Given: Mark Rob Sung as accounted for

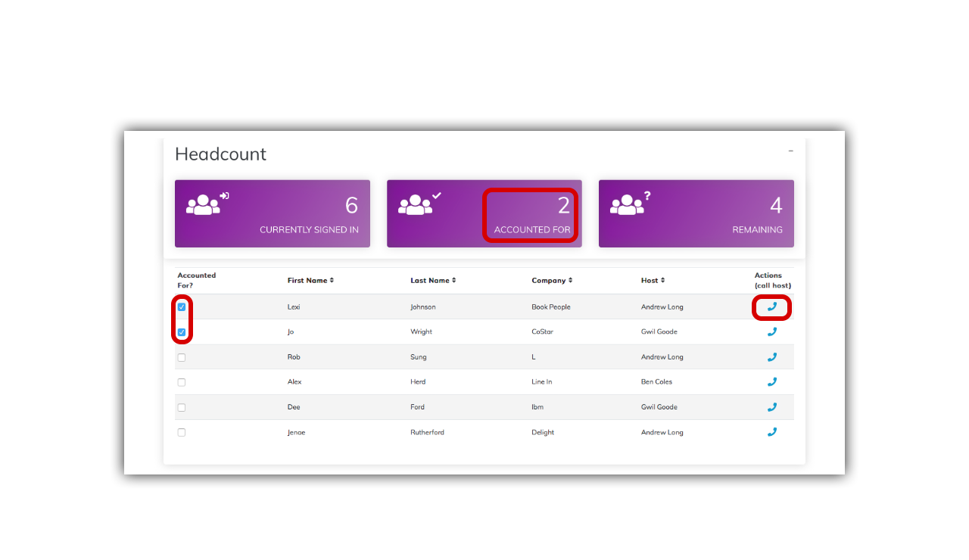Looking at the screenshot, I should 182,357.
